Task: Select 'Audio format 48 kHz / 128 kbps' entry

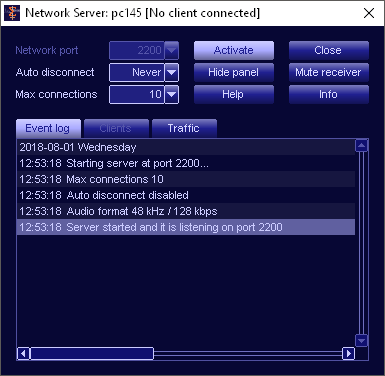Action: pyautogui.click(x=186, y=211)
